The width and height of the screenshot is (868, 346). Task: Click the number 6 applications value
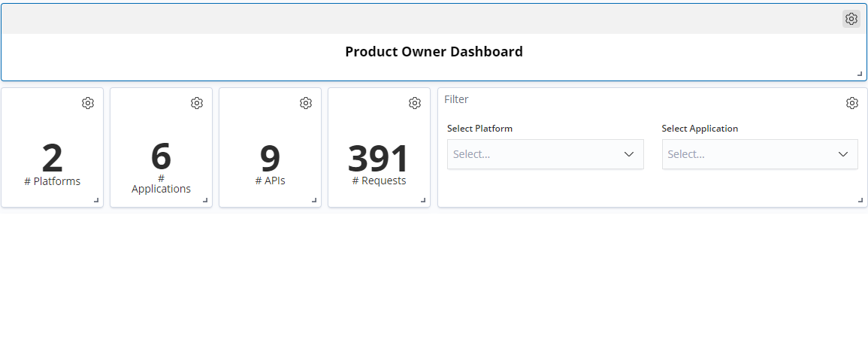[x=161, y=156]
